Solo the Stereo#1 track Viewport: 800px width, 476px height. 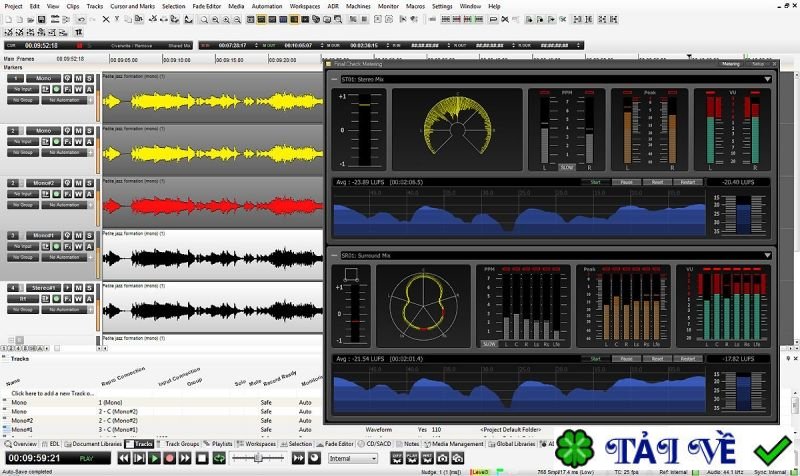pyautogui.click(x=89, y=288)
